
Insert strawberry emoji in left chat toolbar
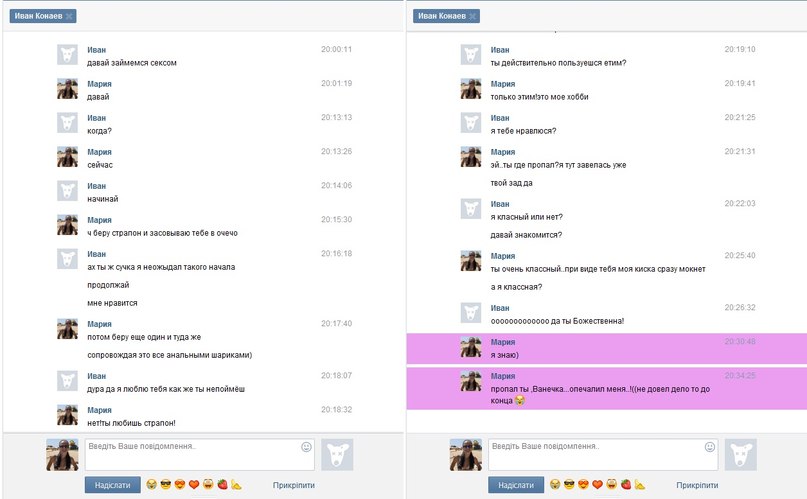point(222,484)
